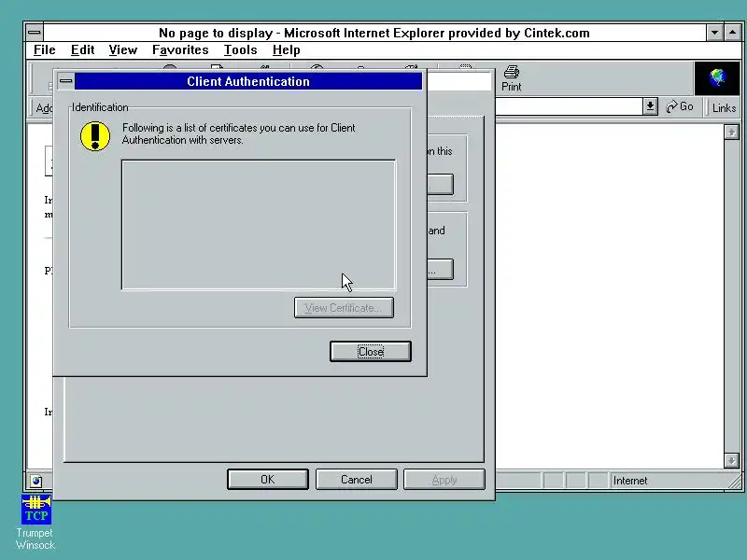Open the Favorites menu
The width and height of the screenshot is (747, 560).
180,50
